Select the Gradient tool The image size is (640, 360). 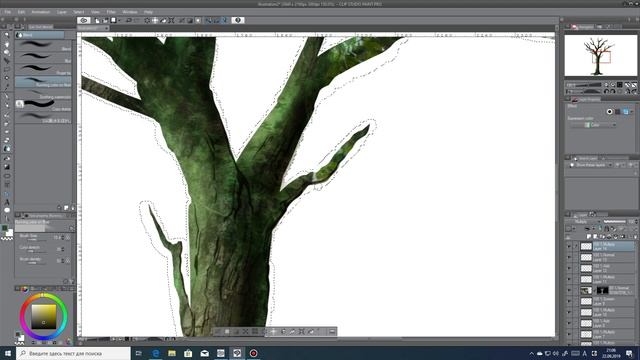(x=7, y=167)
